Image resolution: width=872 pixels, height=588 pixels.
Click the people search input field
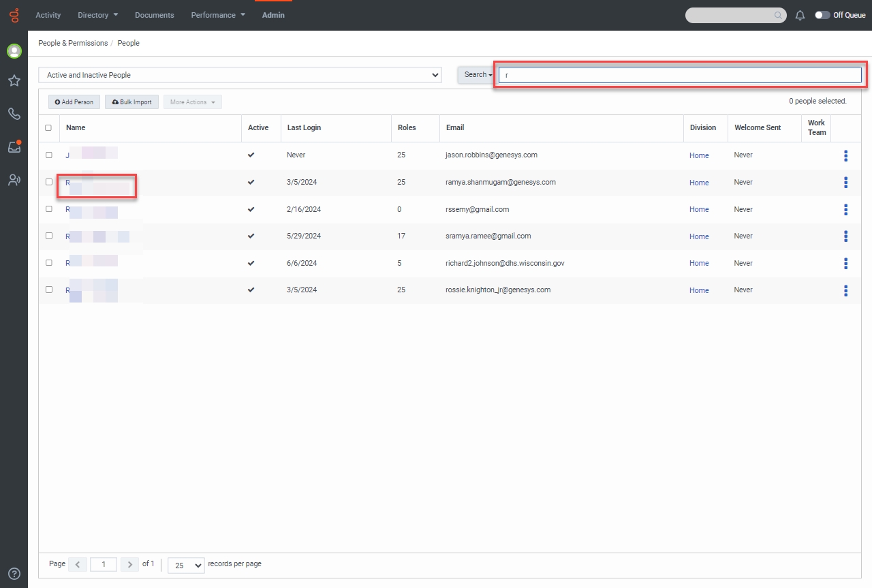tap(680, 75)
